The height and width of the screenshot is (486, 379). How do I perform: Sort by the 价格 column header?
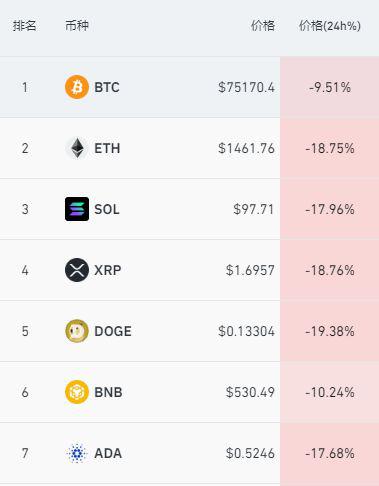(263, 26)
